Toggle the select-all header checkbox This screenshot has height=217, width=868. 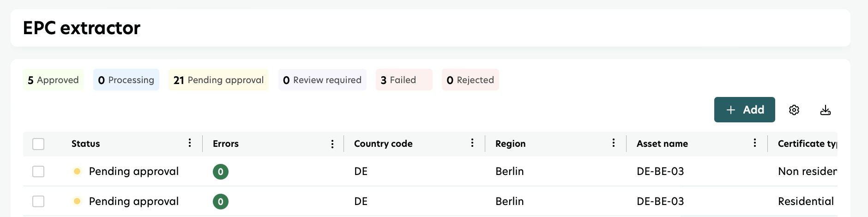tap(38, 144)
